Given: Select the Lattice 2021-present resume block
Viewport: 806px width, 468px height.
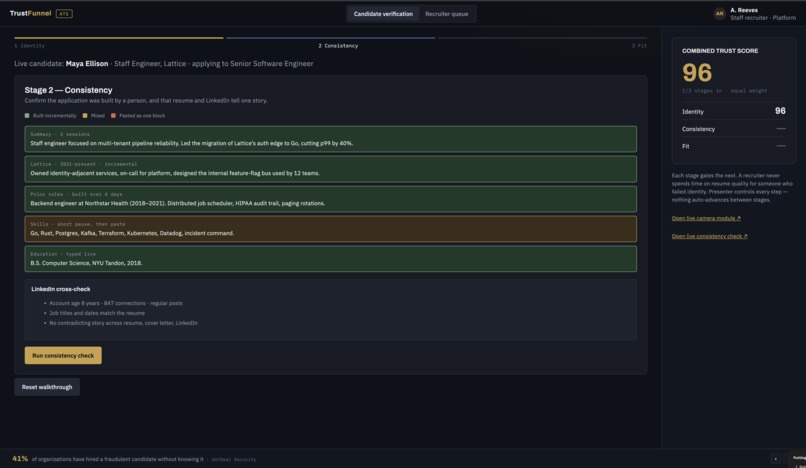Looking at the screenshot, I should 331,169.
